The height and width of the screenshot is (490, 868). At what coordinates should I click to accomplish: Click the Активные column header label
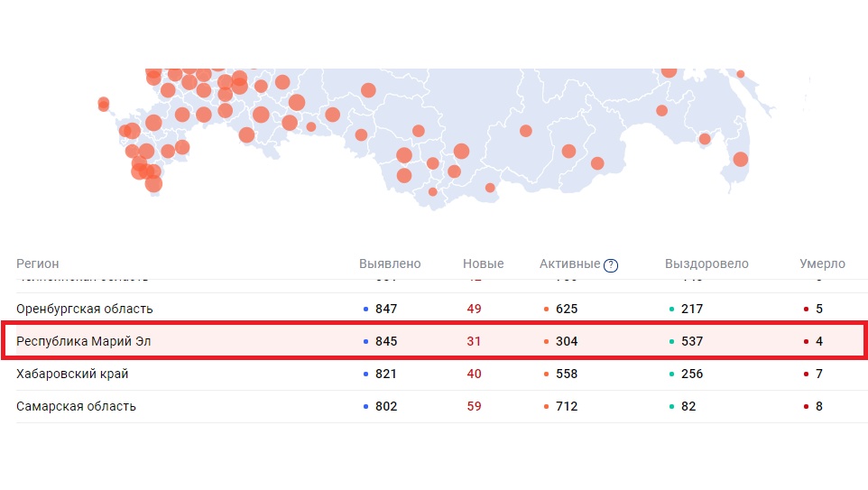click(569, 264)
